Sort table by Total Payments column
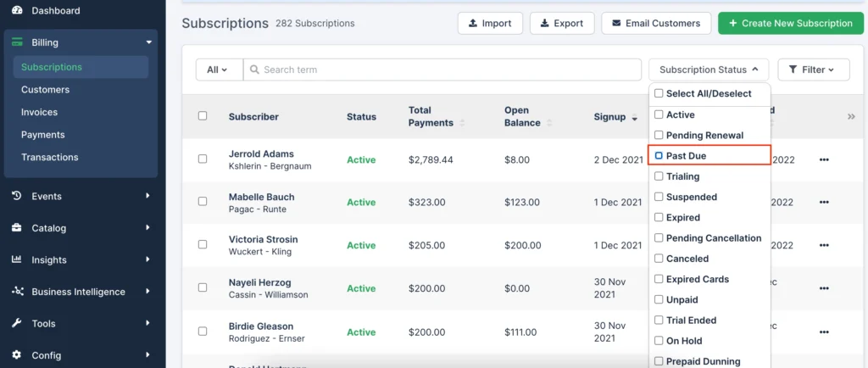This screenshot has height=368, width=868. pos(431,117)
